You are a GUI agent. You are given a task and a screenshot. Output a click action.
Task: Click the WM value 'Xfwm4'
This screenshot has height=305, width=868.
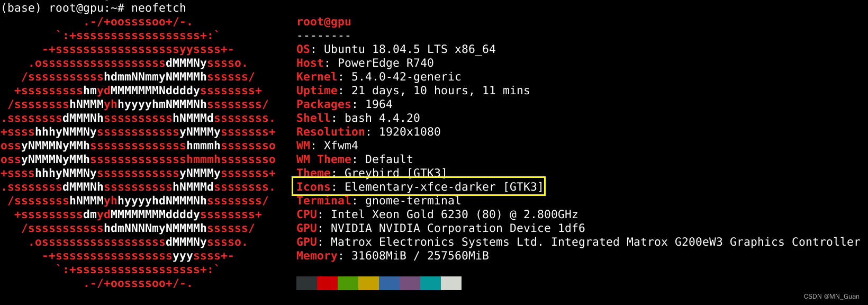341,146
